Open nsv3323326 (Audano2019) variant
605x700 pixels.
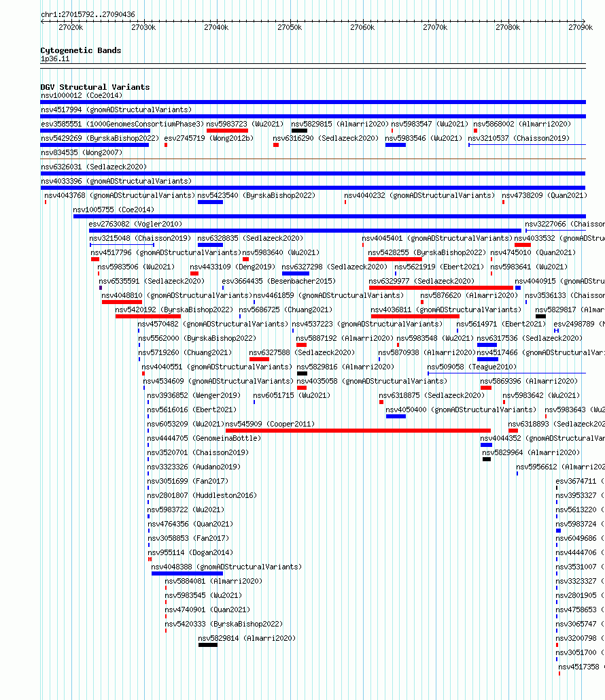tap(194, 467)
